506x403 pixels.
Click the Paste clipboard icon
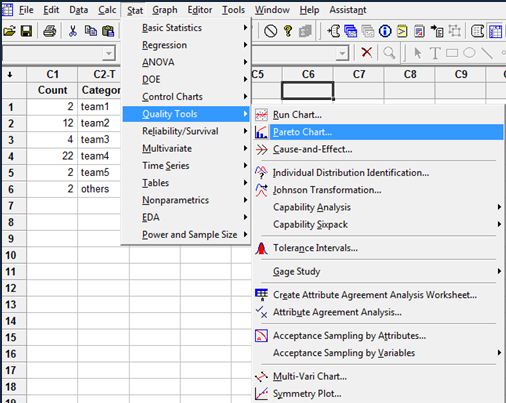108,31
